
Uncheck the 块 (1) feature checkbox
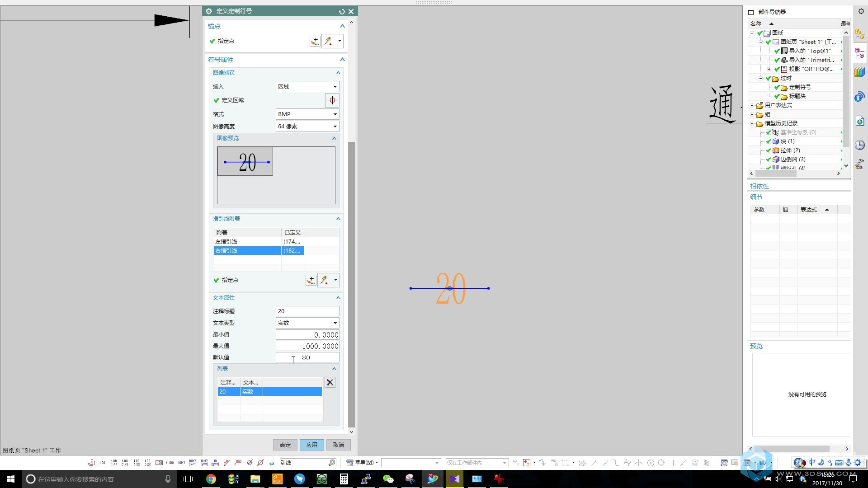click(x=768, y=141)
